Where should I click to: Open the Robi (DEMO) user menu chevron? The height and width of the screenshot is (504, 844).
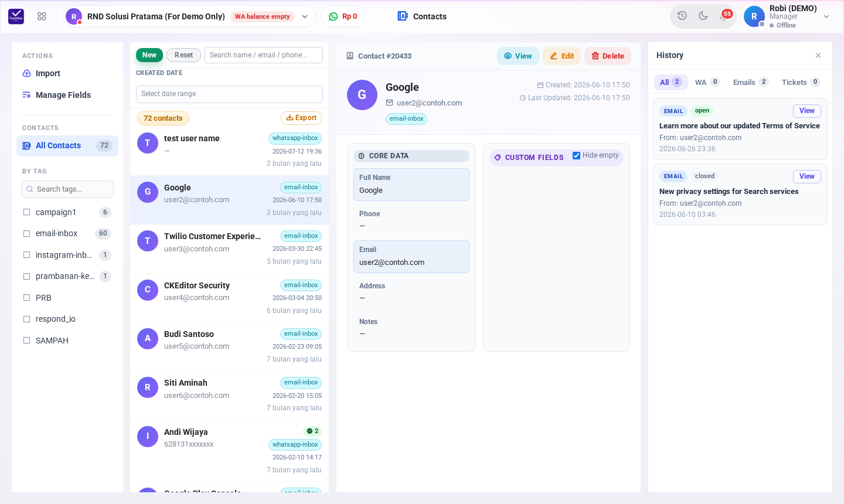(x=826, y=16)
